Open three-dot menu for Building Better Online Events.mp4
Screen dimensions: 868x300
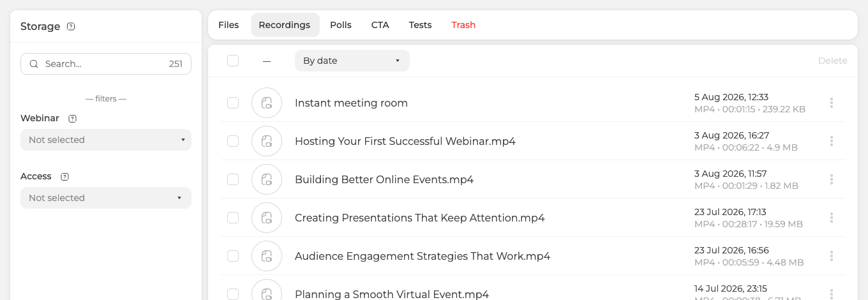coord(832,179)
